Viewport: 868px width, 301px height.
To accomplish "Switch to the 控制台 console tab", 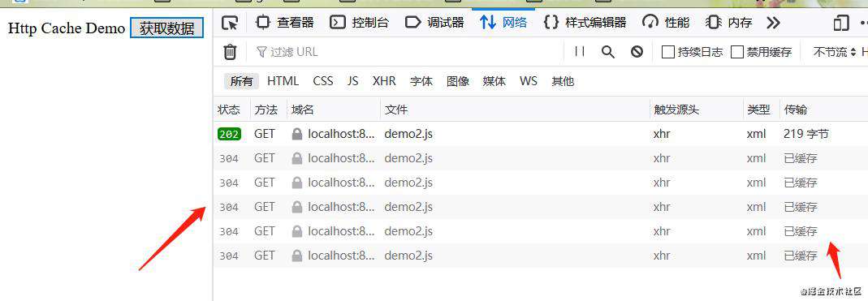I will point(359,23).
